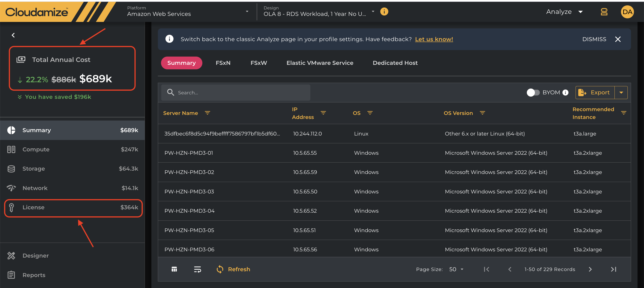Go to first page of records

(x=486, y=269)
